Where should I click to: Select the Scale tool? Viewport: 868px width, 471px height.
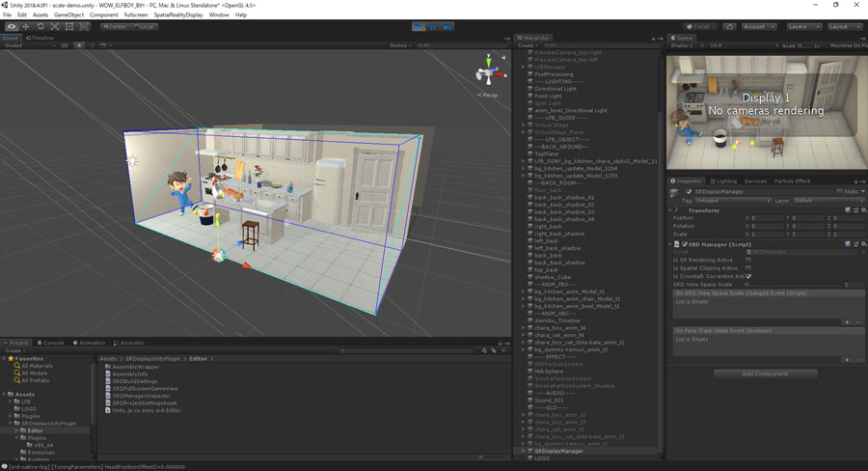54,26
